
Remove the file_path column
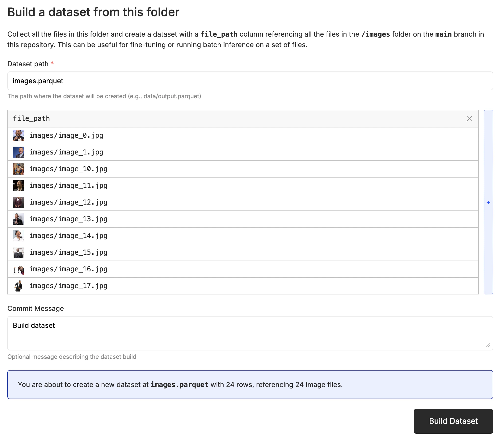[x=469, y=119]
